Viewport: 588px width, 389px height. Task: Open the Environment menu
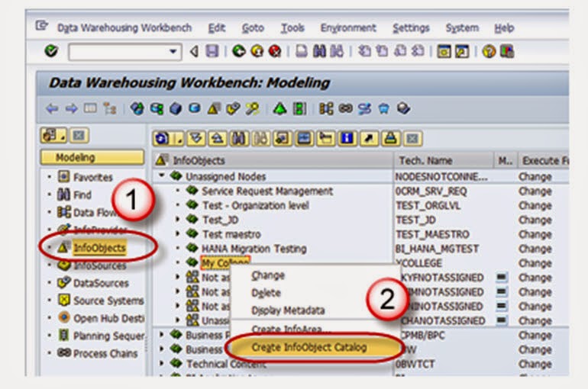pos(348,27)
